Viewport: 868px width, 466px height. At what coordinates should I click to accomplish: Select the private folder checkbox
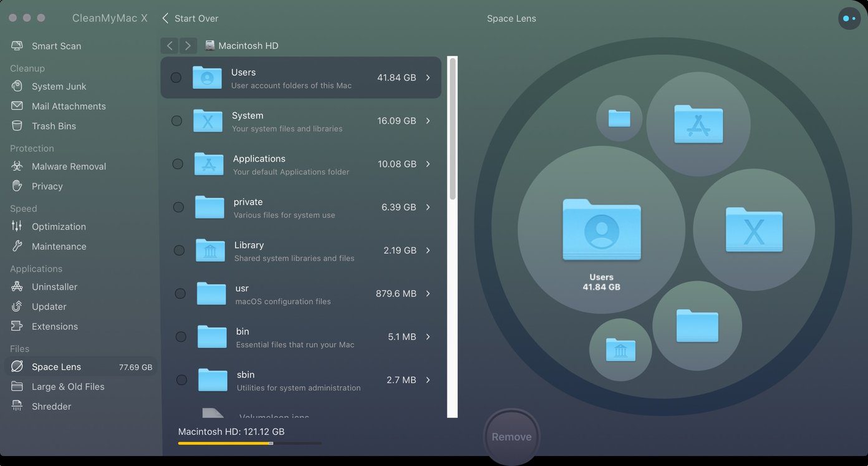coord(178,207)
